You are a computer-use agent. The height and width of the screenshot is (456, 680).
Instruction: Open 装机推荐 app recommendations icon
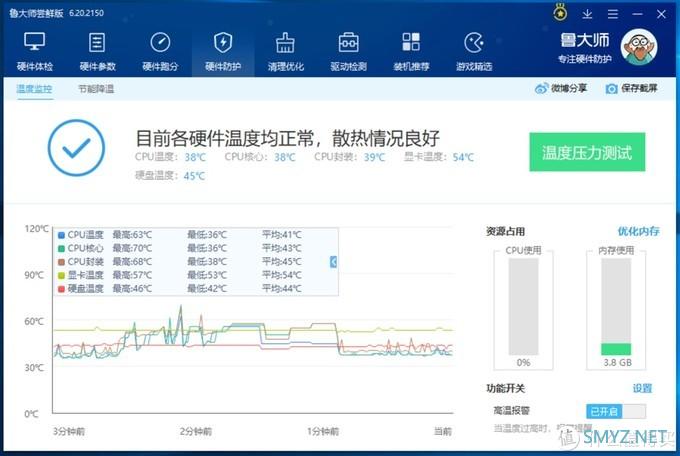(x=411, y=51)
